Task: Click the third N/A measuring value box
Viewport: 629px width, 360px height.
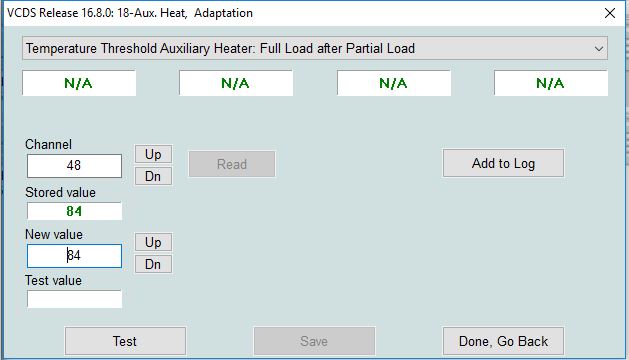Action: coord(394,83)
